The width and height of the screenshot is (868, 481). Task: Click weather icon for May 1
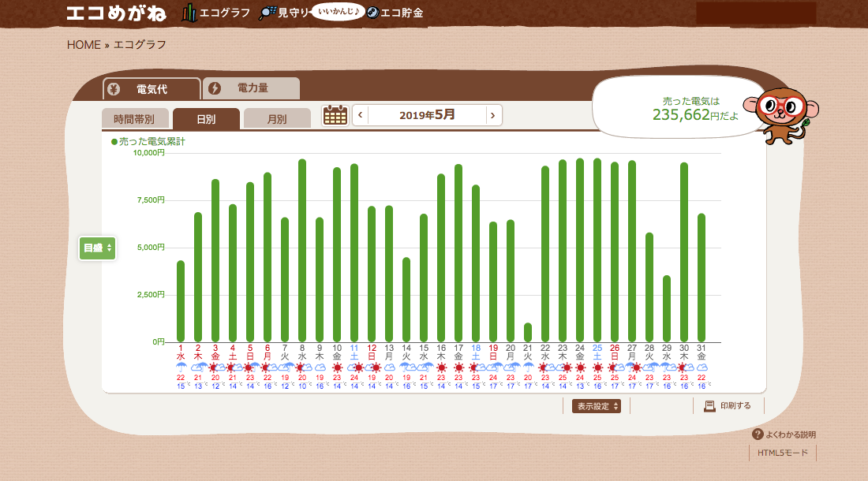181,367
